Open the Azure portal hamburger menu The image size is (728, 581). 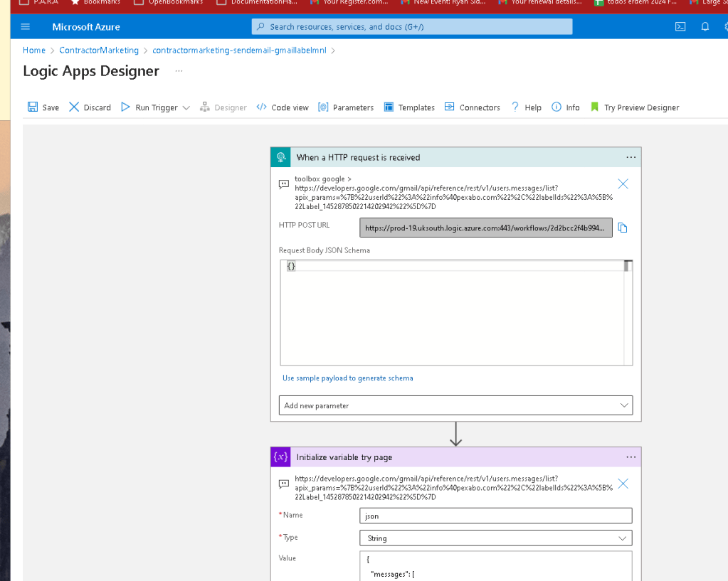[x=26, y=27]
